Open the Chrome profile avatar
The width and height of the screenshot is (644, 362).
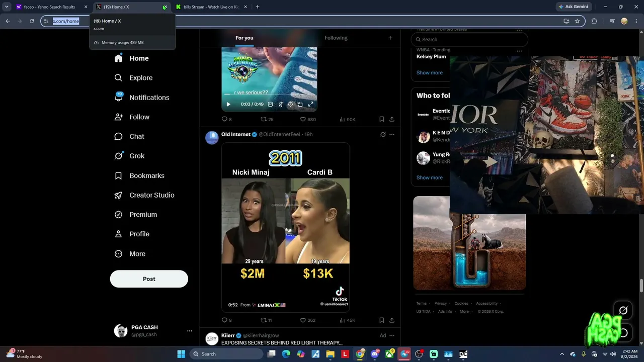[x=624, y=21]
